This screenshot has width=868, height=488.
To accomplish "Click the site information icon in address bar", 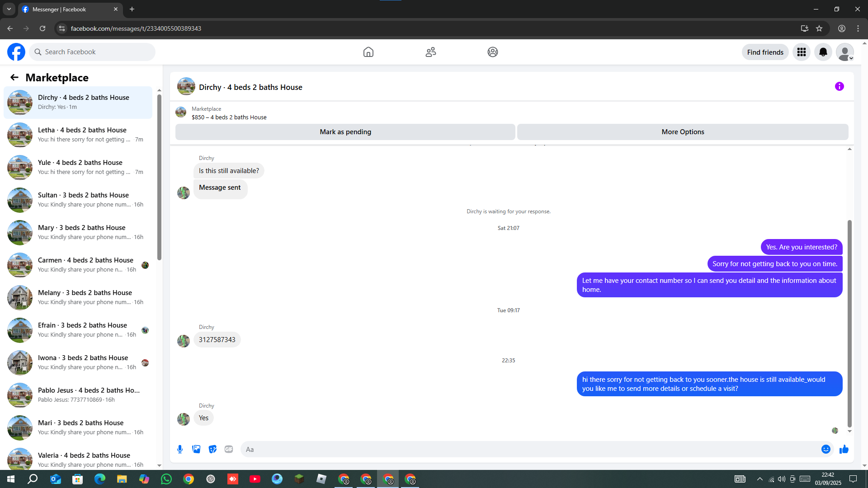I will (62, 28).
